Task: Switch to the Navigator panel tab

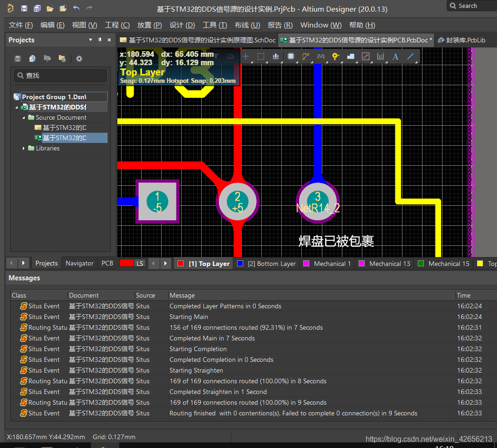Action: [x=80, y=263]
